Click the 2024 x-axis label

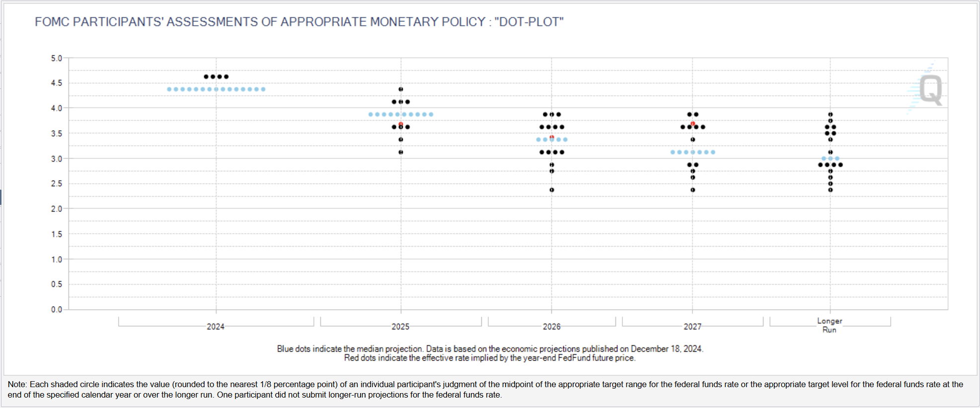[x=216, y=326]
